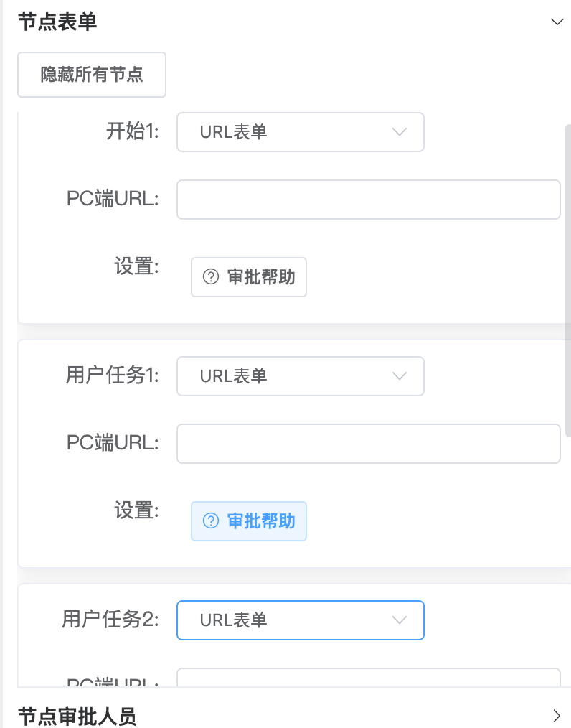Screen dimensions: 571x728
Task: Open the 用户任务2 URL表单 dropdown
Action: pyautogui.click(x=300, y=620)
